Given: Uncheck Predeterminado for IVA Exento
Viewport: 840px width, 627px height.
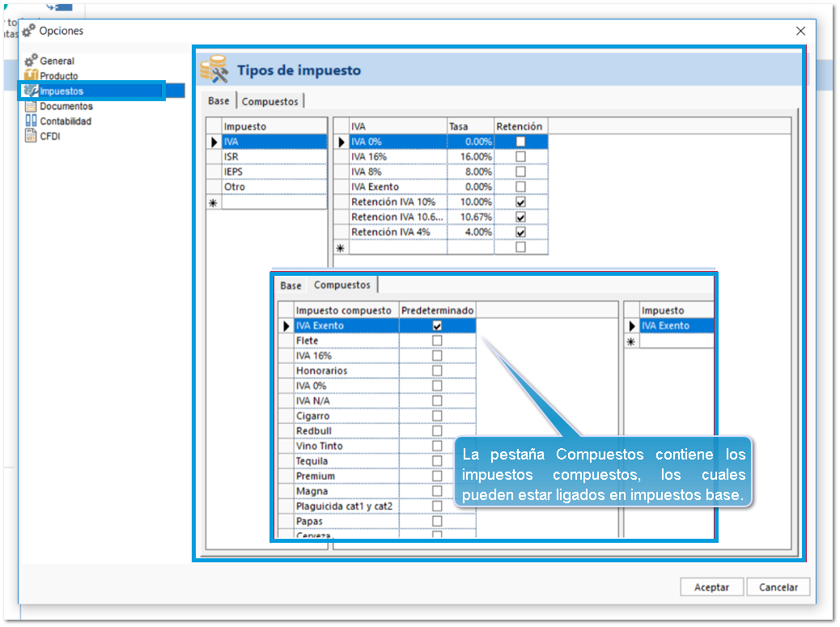Looking at the screenshot, I should [x=437, y=325].
